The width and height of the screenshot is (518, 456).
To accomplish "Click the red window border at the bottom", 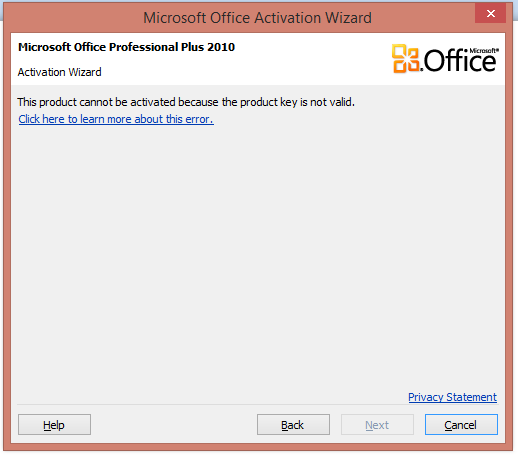I will tap(257, 447).
